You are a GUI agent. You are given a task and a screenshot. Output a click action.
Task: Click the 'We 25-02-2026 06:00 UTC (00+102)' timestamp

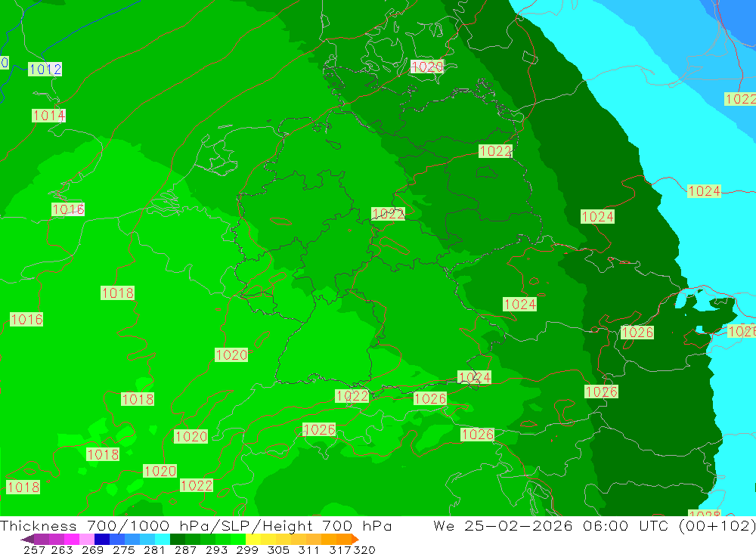coord(594,525)
